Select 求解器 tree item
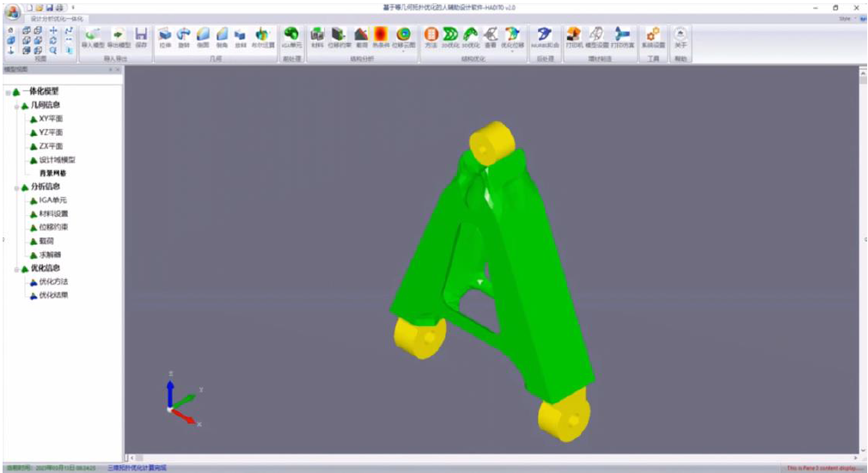The image size is (868, 473). (x=50, y=255)
